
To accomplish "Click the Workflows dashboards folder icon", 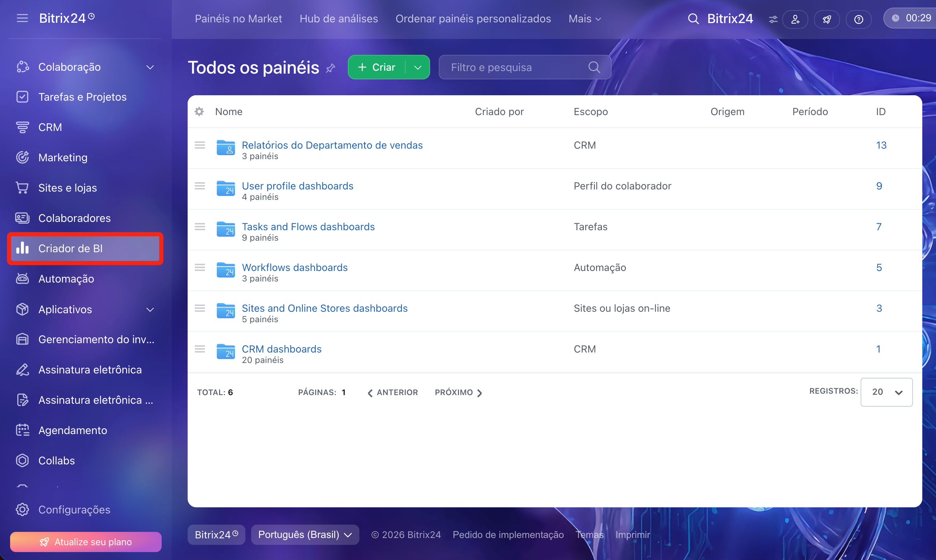I will [226, 270].
